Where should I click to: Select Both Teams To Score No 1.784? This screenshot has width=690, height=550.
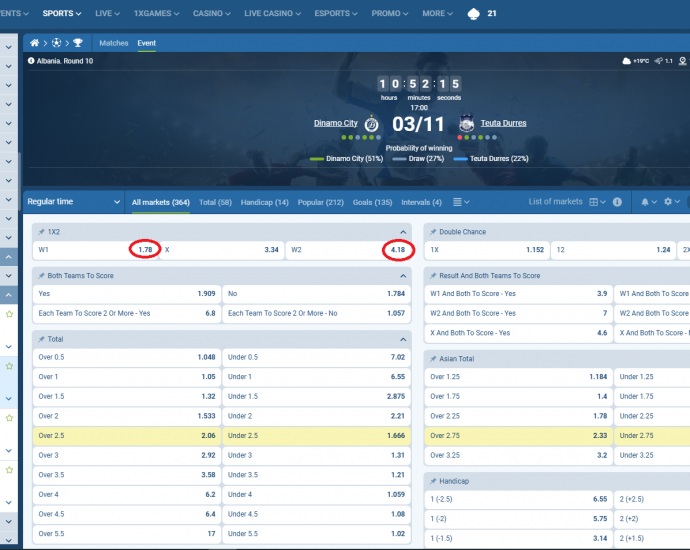(316, 294)
